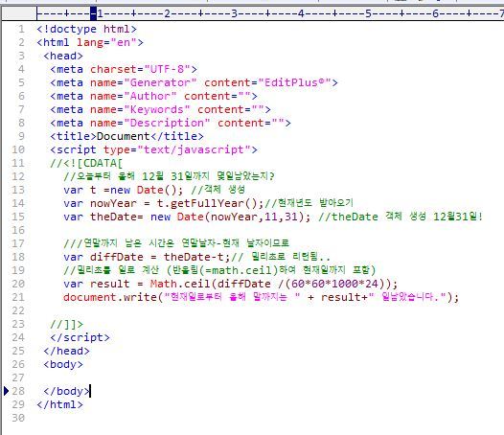The height and width of the screenshot is (435, 504).
Task: Click the opening <head> tag
Action: pyautogui.click(x=63, y=56)
